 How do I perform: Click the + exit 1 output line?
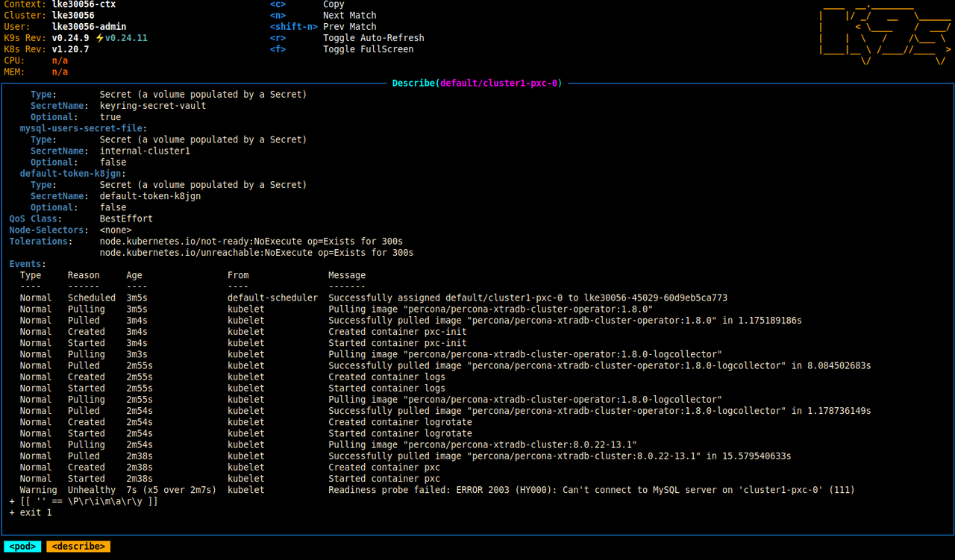click(31, 512)
